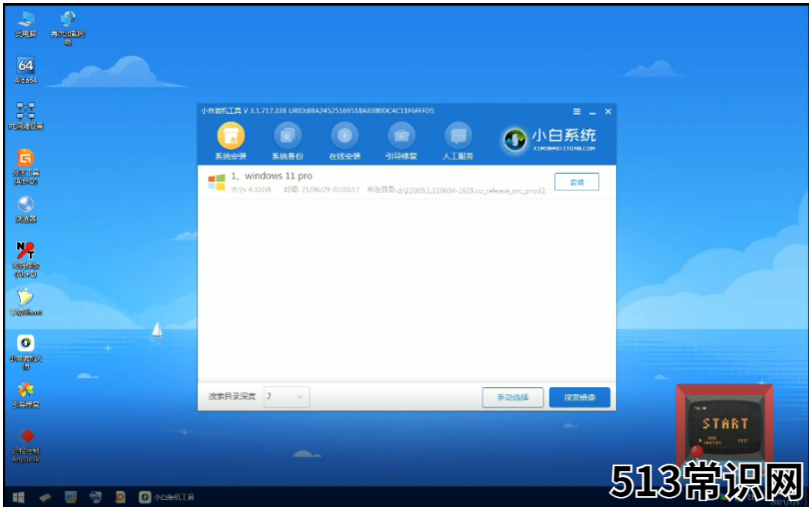Minimize the 小白装机工具 window
This screenshot has height=512, width=812.
[592, 111]
